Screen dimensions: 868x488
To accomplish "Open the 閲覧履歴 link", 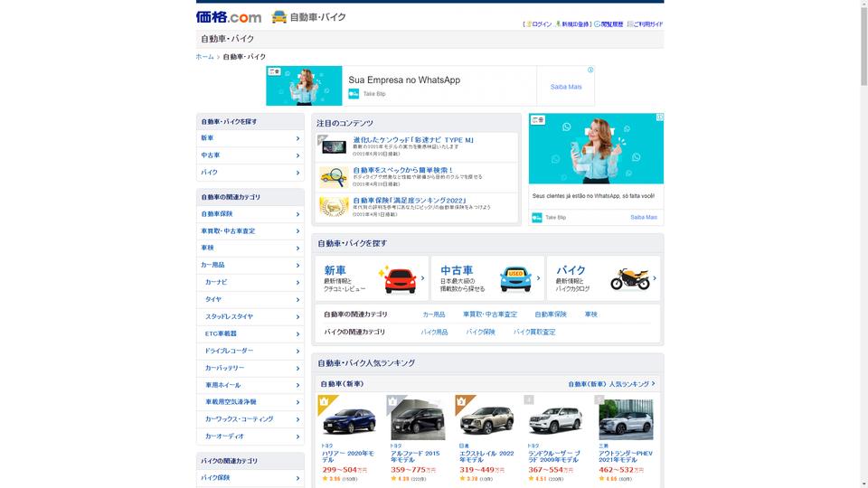I will (x=612, y=24).
